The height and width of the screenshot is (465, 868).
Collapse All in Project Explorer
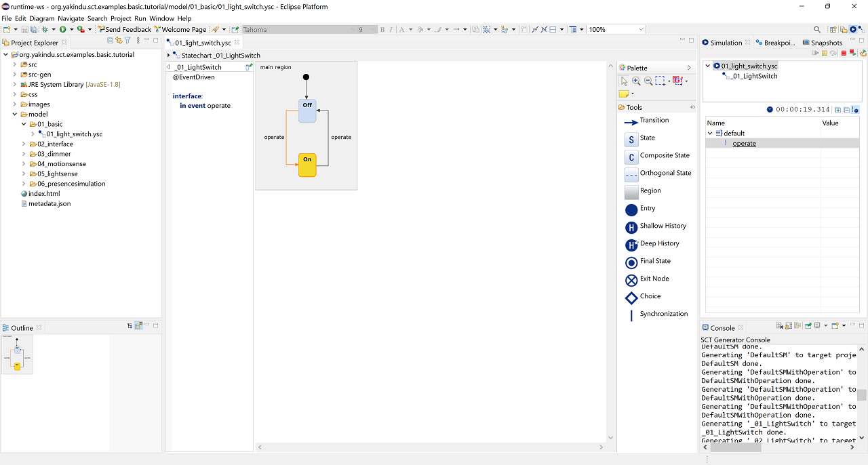(x=111, y=41)
